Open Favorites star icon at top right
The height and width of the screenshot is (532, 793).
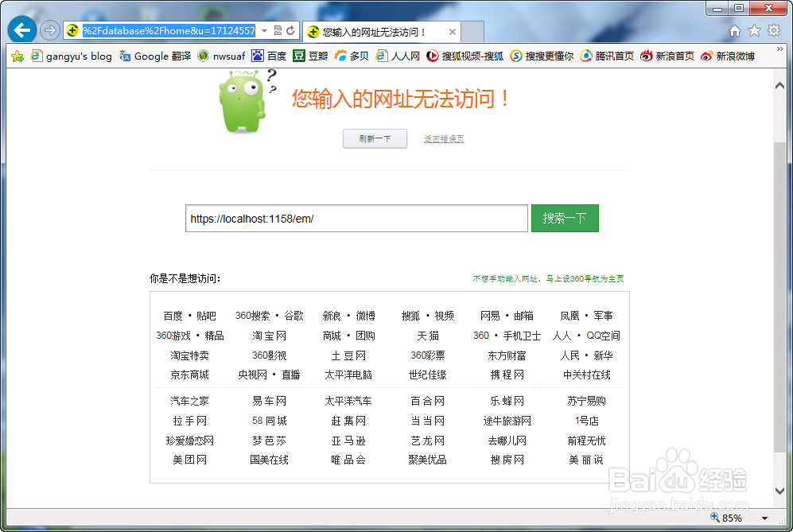coord(754,31)
